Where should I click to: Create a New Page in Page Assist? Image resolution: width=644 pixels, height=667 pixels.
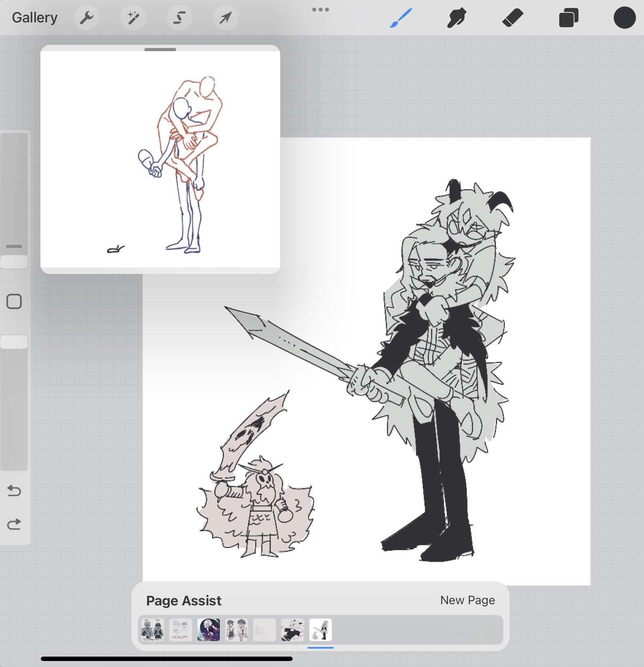click(468, 600)
